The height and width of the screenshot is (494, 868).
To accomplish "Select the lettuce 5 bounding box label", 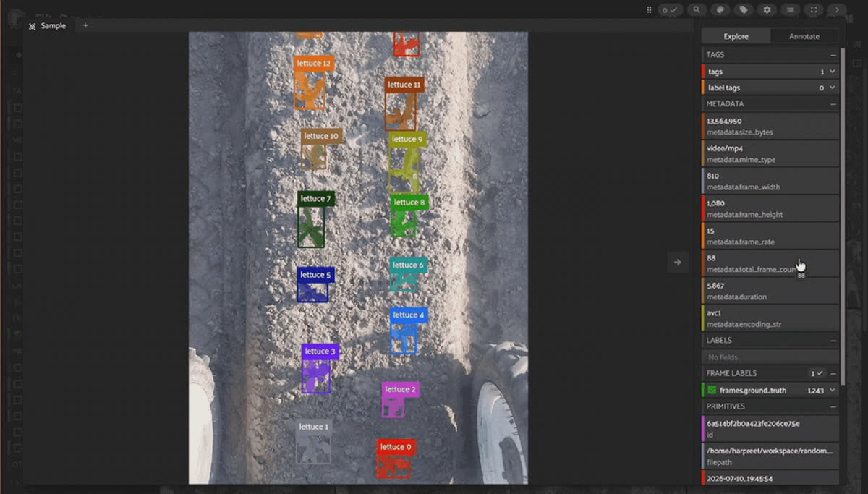I will (x=315, y=275).
